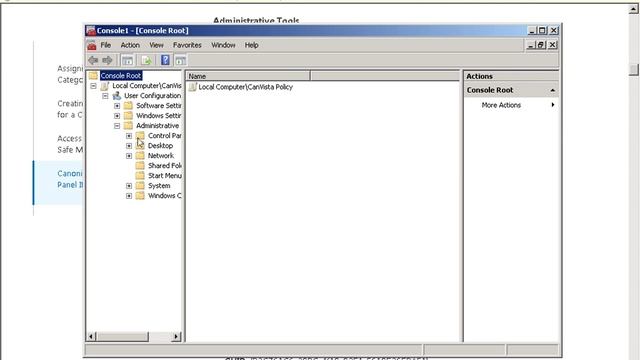Open the View menu
640x360 pixels.
coord(156,45)
